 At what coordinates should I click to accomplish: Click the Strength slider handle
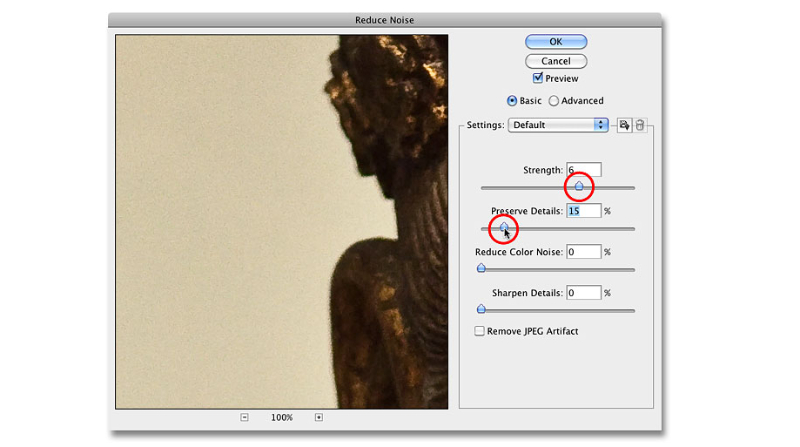click(579, 186)
